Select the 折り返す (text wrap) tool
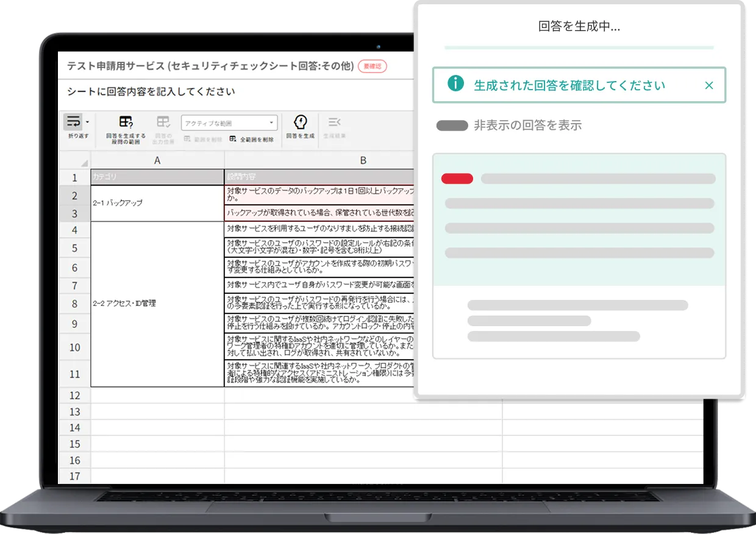This screenshot has height=534, width=756. click(x=73, y=124)
